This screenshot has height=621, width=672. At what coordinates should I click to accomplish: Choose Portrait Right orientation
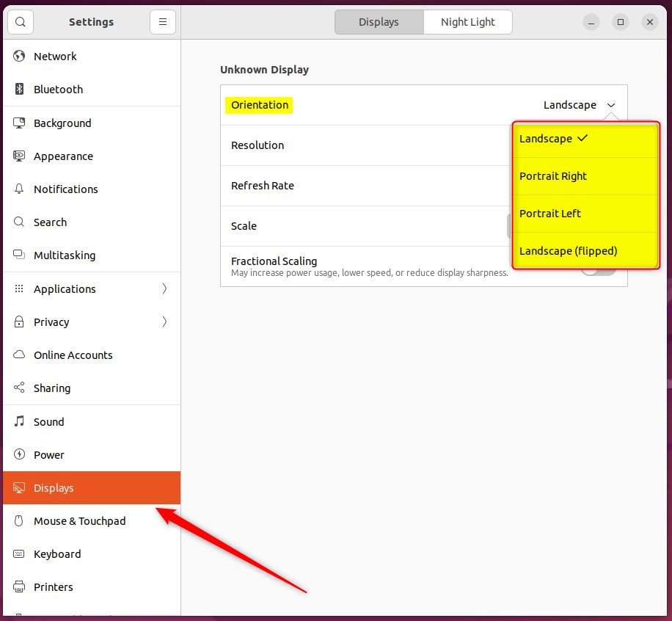(585, 176)
